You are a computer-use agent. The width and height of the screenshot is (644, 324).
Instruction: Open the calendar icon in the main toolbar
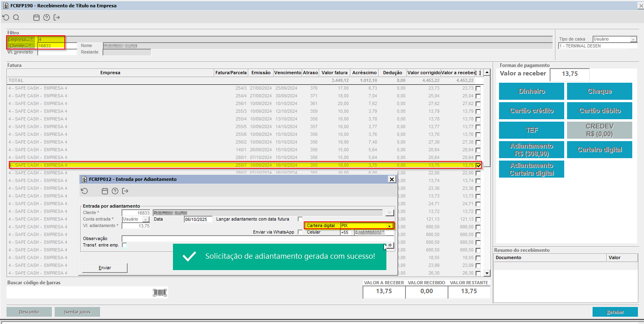tap(36, 17)
